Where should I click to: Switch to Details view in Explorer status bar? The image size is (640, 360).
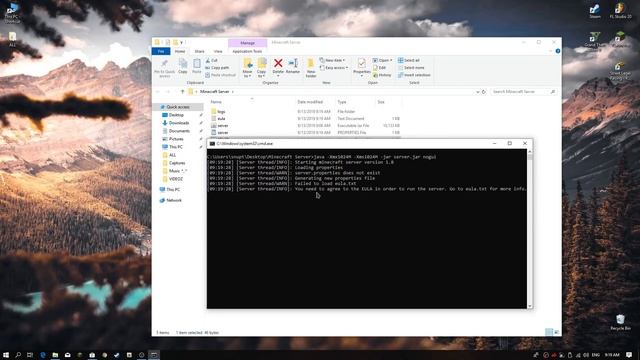[549, 332]
